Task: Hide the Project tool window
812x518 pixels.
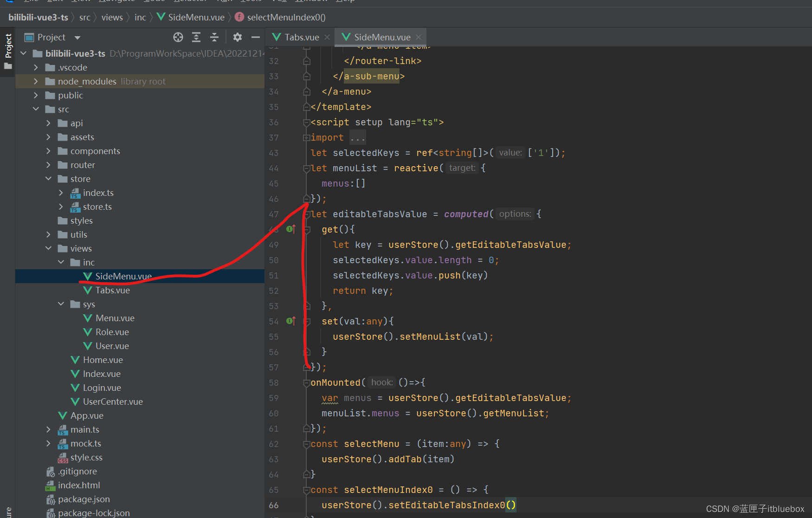Action: [x=256, y=37]
